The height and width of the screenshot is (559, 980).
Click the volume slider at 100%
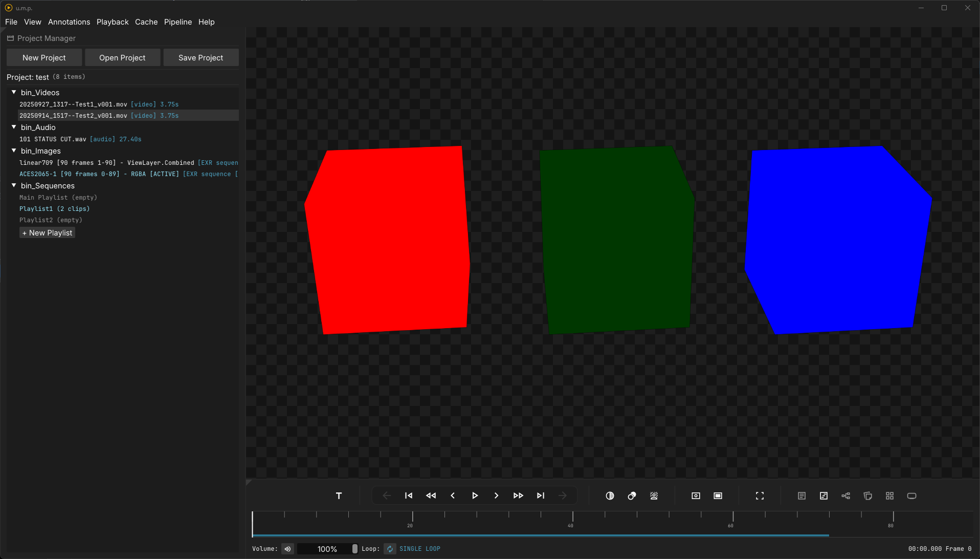[x=327, y=549]
